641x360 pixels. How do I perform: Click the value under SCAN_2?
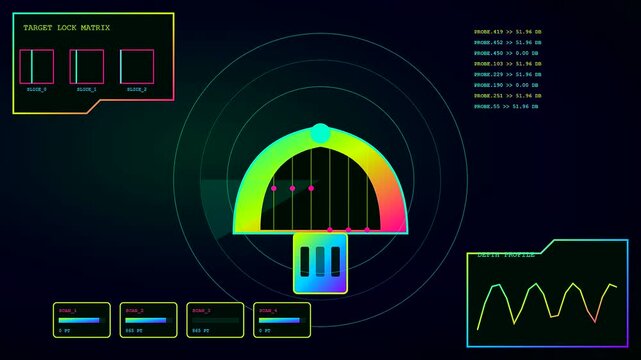(x=134, y=331)
